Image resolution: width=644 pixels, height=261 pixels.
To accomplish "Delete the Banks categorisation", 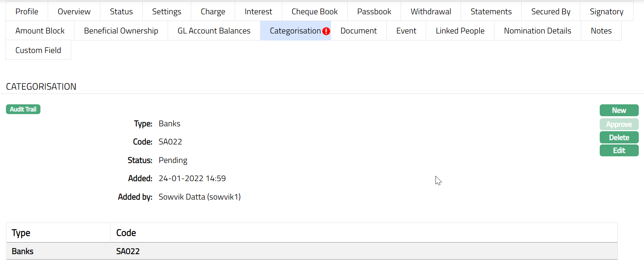I will pyautogui.click(x=619, y=137).
